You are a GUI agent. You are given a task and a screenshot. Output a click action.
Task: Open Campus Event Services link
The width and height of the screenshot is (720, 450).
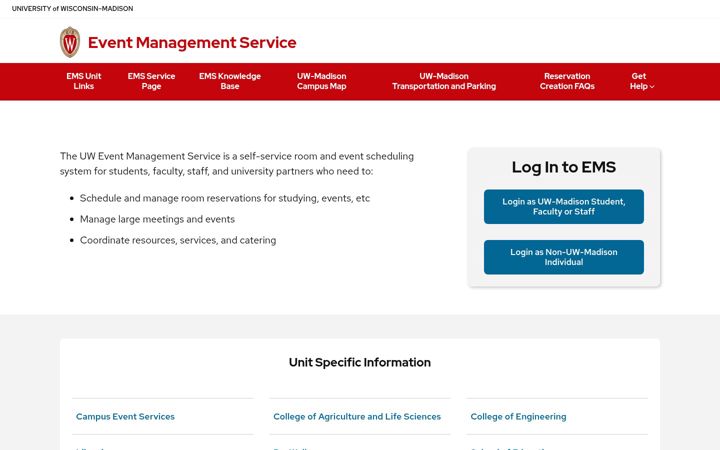point(125,416)
